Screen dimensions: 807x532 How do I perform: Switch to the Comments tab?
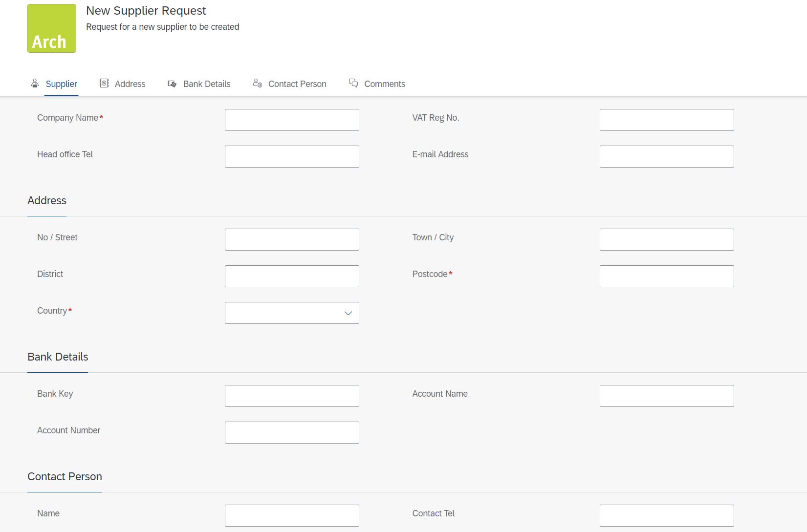point(384,84)
